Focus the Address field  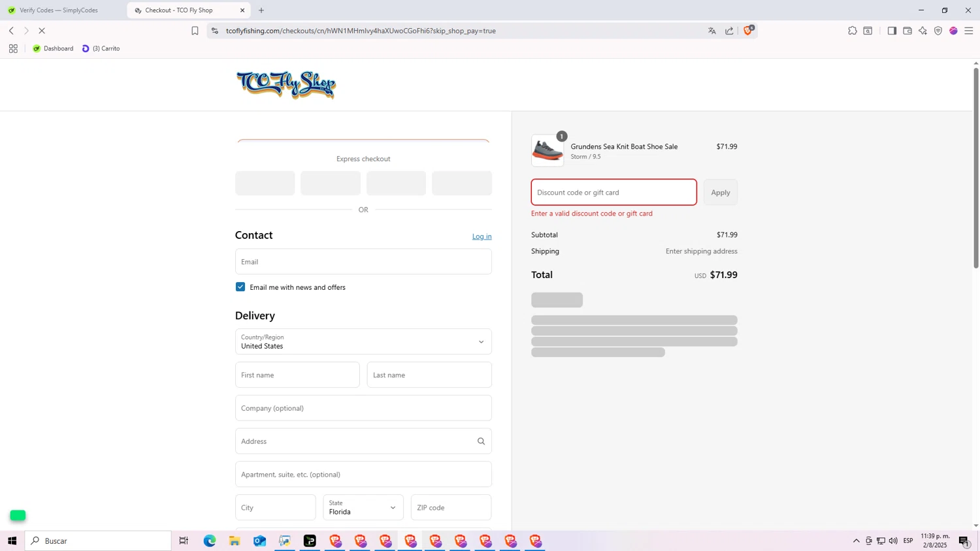(x=363, y=441)
